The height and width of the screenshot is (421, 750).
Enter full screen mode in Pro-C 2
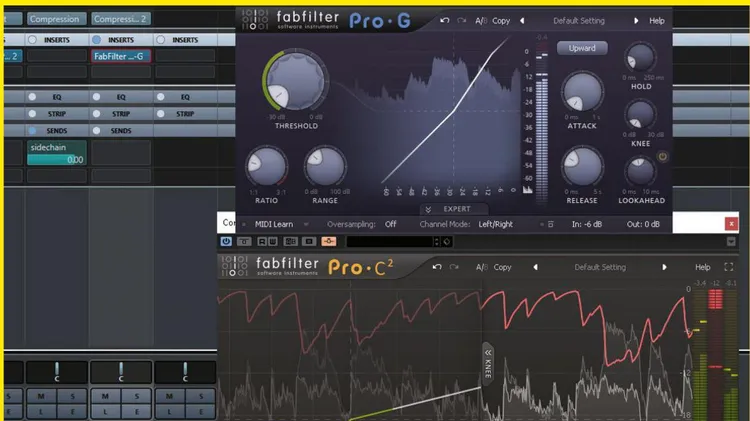[x=728, y=267]
